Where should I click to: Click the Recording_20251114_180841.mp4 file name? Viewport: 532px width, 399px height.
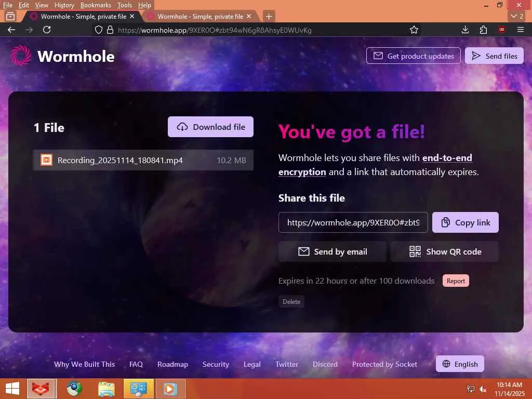(x=120, y=160)
